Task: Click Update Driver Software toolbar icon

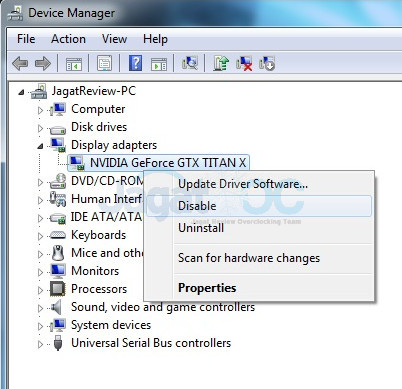Action: (221, 63)
